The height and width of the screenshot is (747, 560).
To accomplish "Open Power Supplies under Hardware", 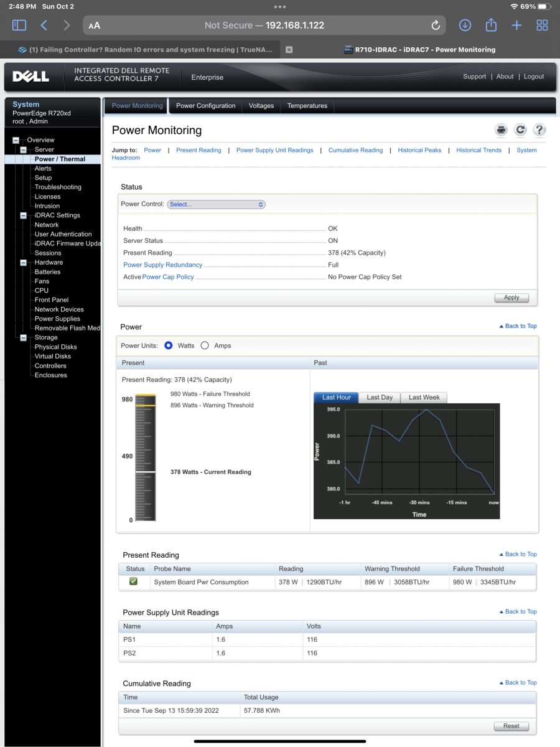I will click(x=57, y=319).
